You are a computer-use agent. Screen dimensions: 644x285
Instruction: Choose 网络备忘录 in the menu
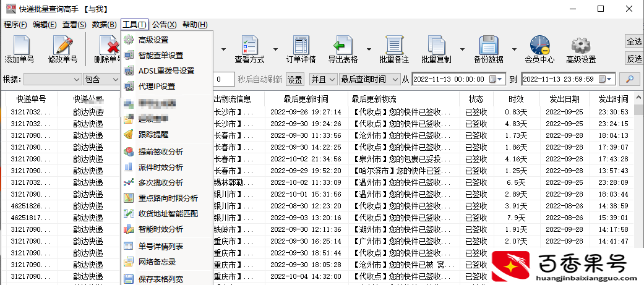[167, 262]
